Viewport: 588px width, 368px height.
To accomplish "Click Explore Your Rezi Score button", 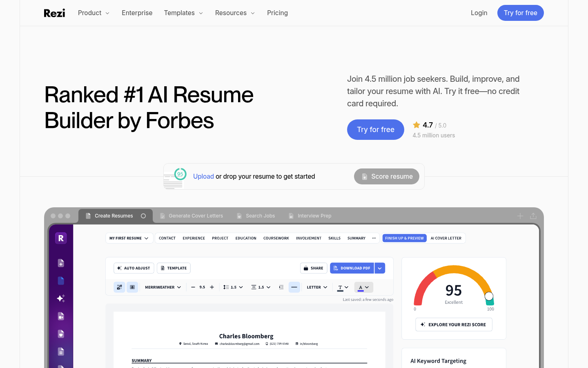I will tap(454, 325).
